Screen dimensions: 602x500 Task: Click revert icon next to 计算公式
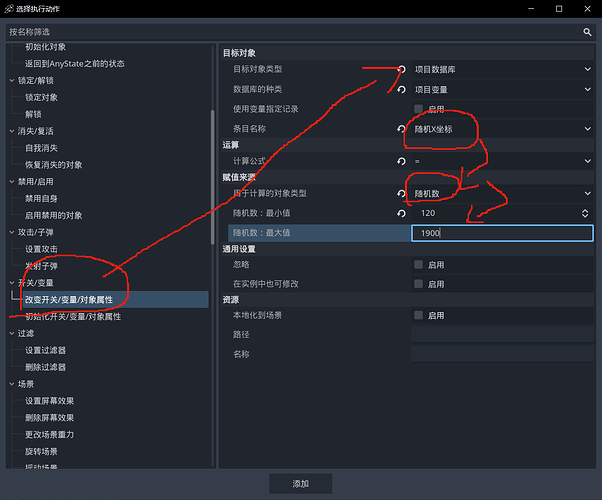tap(402, 161)
